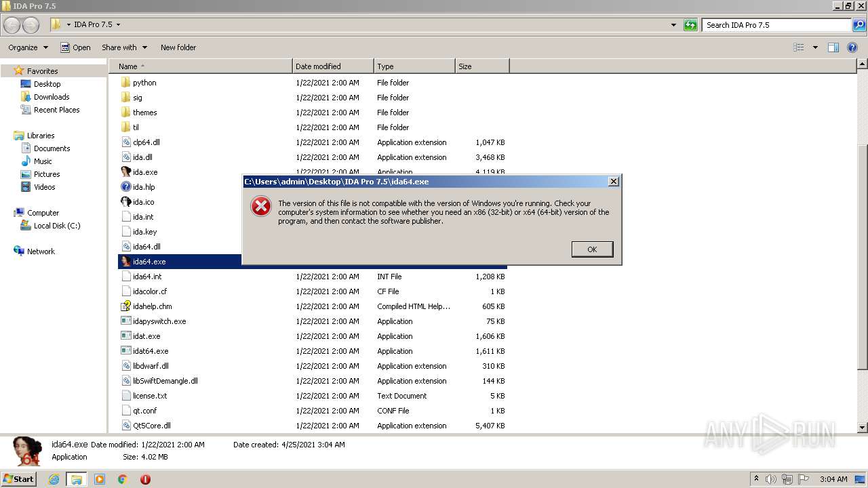868x488 pixels.
Task: Click the Forward navigation button
Action: 31,25
